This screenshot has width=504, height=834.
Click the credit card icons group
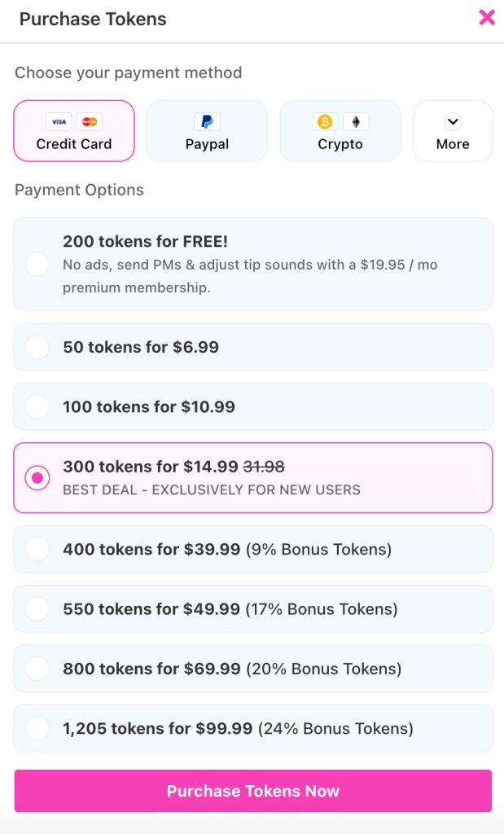click(x=74, y=121)
